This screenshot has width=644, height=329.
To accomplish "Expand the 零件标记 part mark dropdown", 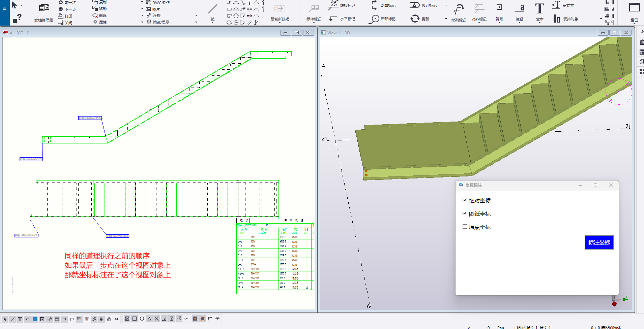I will point(314,22).
